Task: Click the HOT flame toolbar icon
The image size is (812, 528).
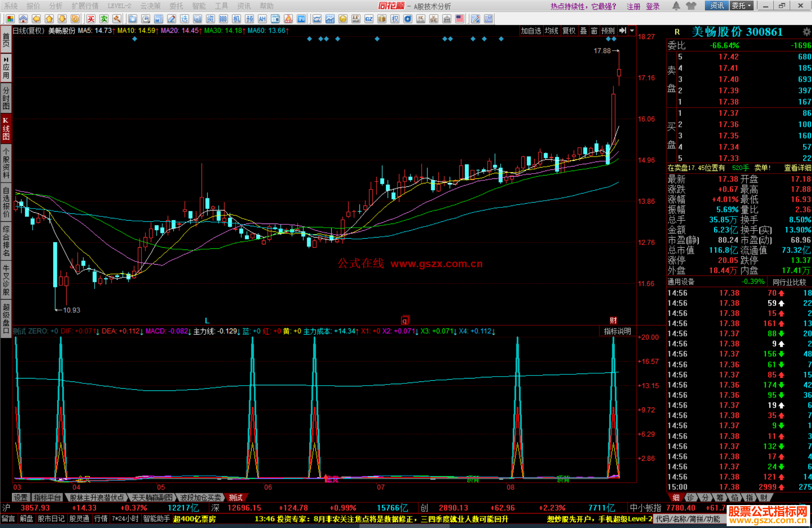Action: [x=288, y=19]
